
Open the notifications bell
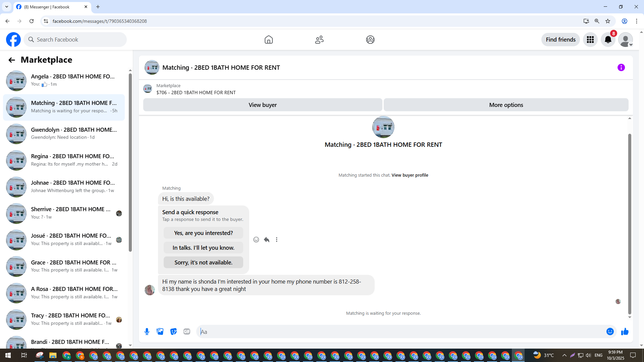click(x=608, y=40)
